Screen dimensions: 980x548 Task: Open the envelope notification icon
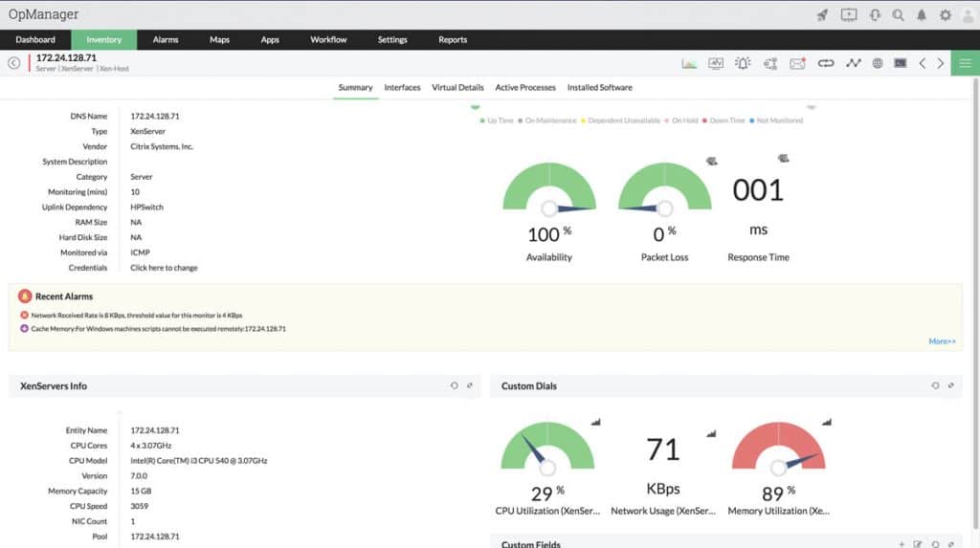[797, 63]
